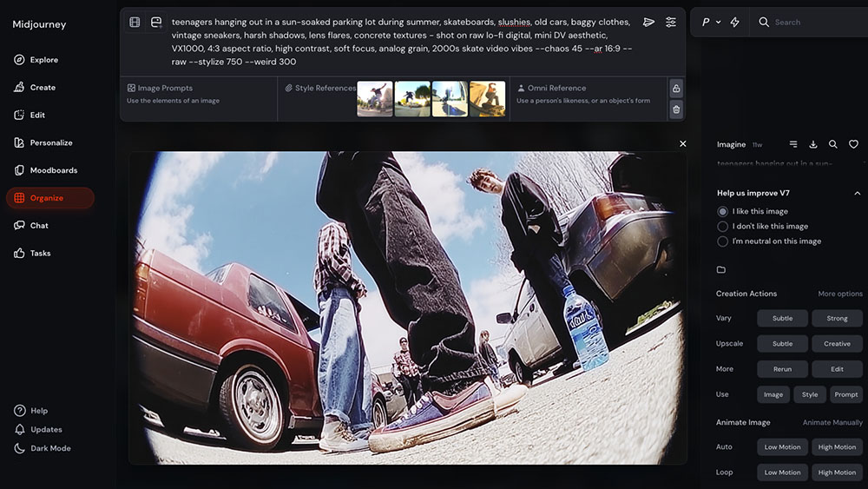Like the image with the heart icon
Viewport: 868px width, 489px height.
(853, 144)
